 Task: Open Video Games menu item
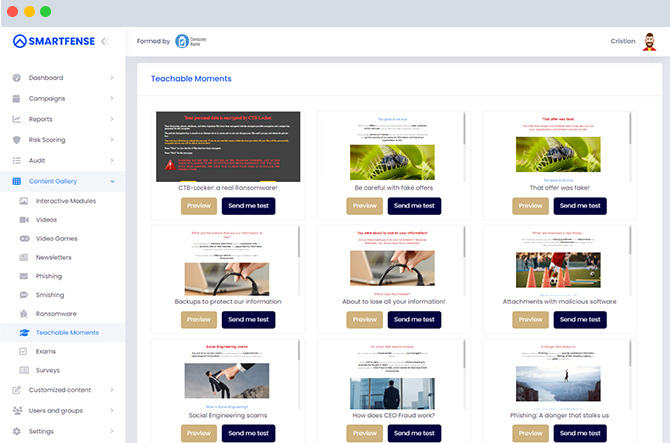click(x=62, y=238)
